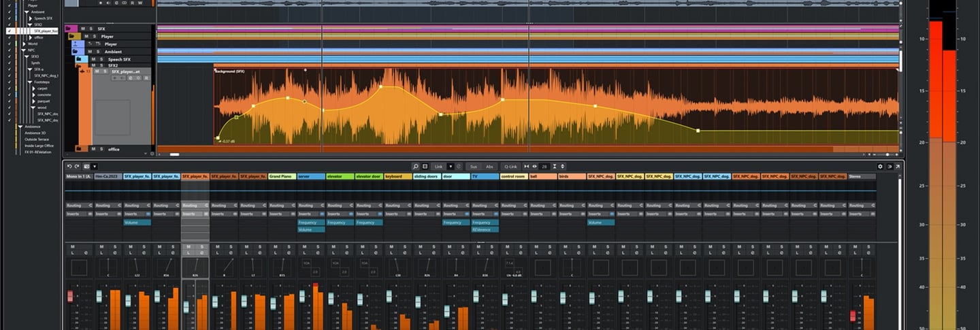Expand the Speech SFX tree node
Image resolution: width=980 pixels, height=330 pixels.
tap(30, 18)
